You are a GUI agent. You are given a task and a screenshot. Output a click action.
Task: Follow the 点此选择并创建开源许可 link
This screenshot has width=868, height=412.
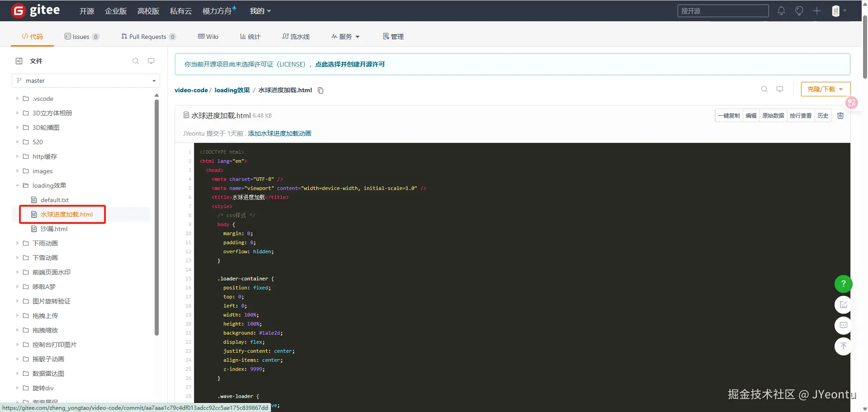pos(350,64)
